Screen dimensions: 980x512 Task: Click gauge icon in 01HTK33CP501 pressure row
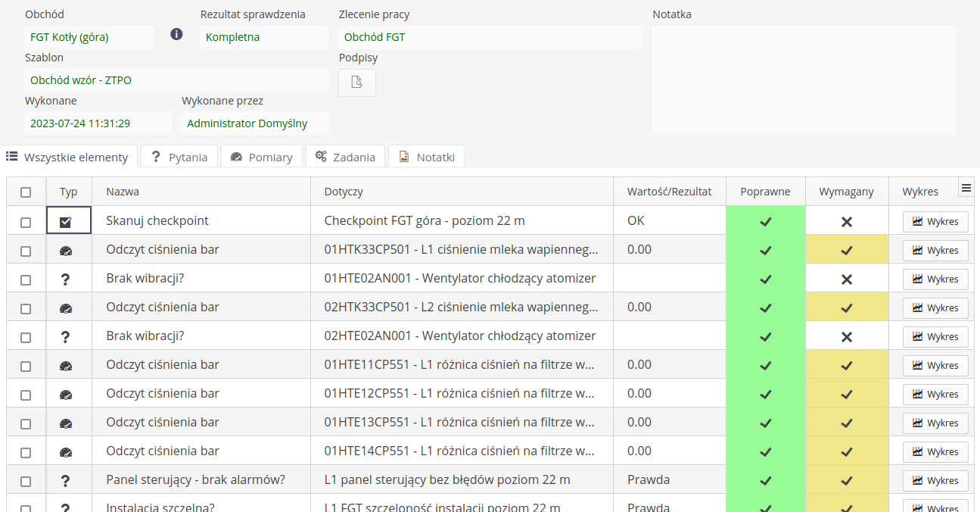pyautogui.click(x=66, y=251)
